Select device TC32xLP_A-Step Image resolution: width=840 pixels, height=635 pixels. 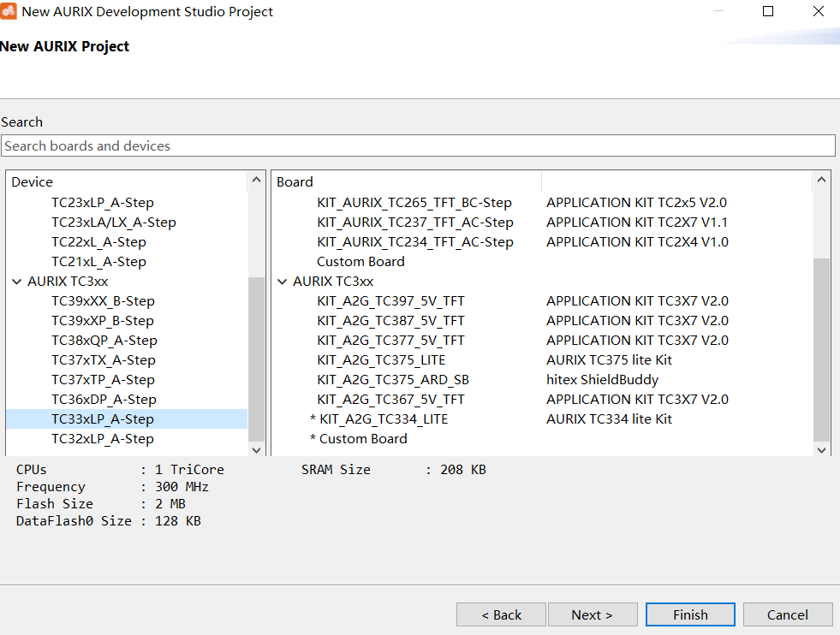click(102, 439)
